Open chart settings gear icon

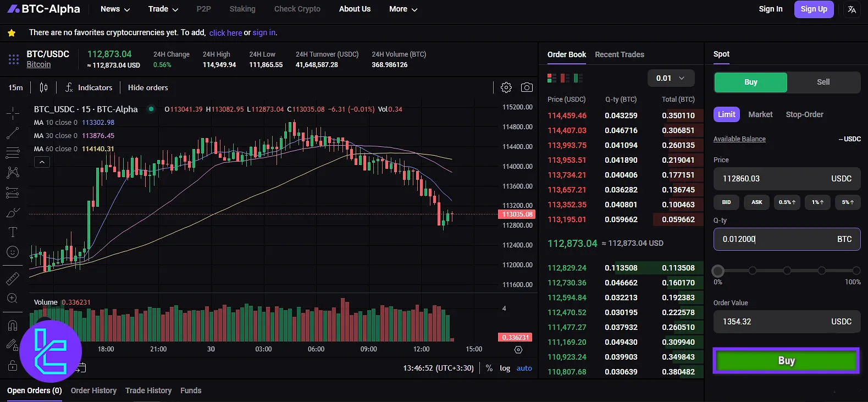tap(506, 87)
